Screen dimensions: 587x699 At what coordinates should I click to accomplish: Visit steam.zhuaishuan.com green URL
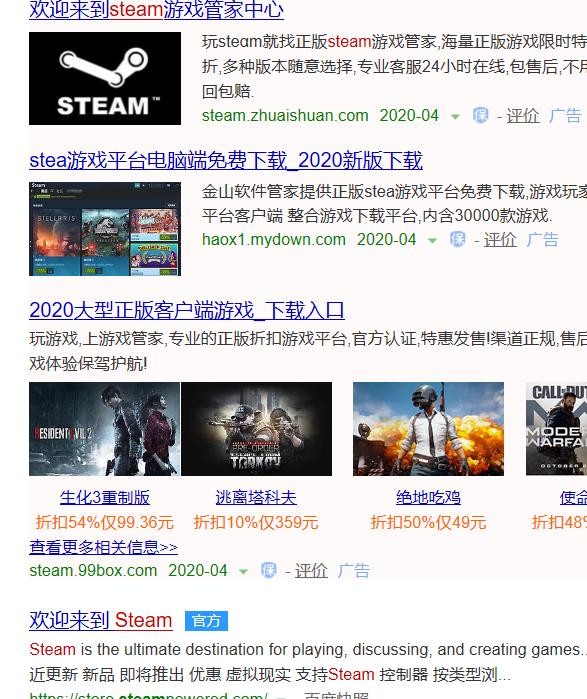[x=285, y=115]
